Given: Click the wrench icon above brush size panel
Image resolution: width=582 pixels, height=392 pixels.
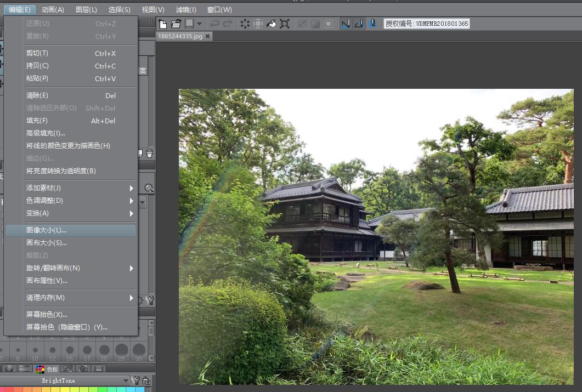Looking at the screenshot, I should click(151, 300).
